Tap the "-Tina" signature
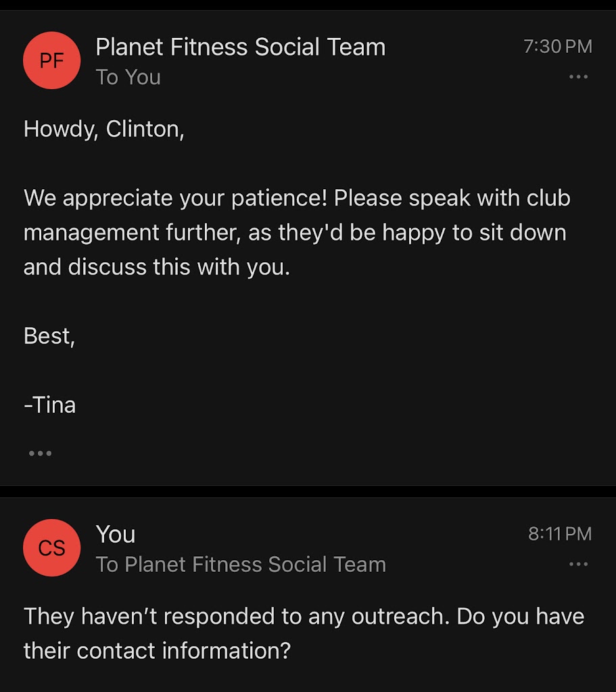The width and height of the screenshot is (616, 692). coord(50,405)
